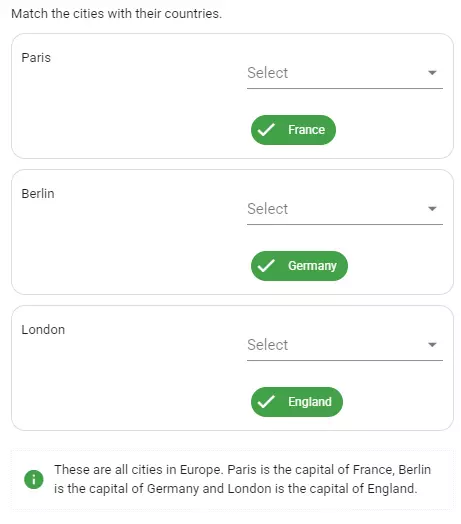Click the London city label
Screen dimensions: 461x524
[x=43, y=330]
